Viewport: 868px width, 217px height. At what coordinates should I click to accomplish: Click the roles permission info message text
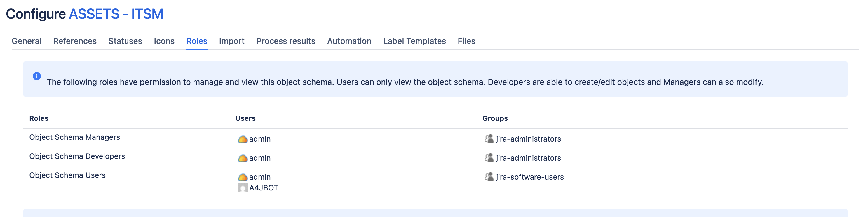[405, 82]
